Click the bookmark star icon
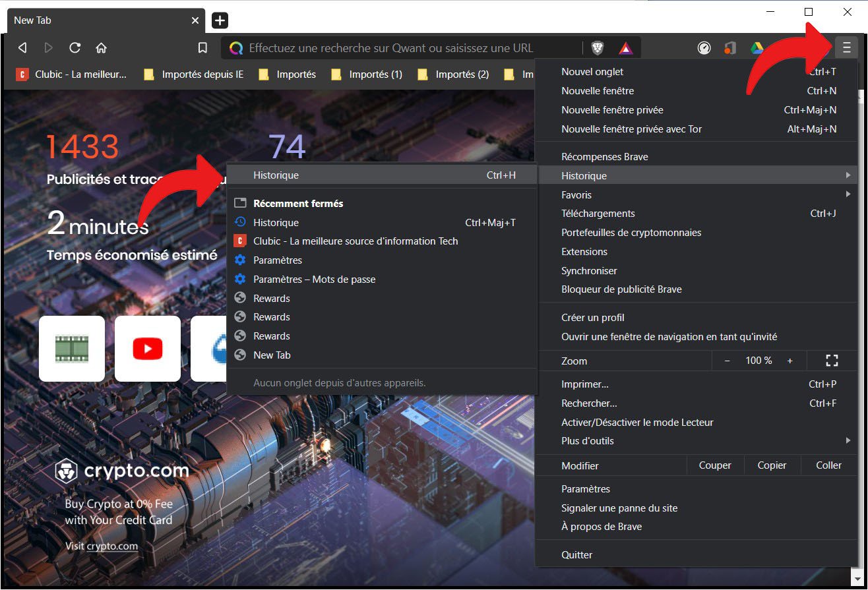868x590 pixels. (x=202, y=47)
